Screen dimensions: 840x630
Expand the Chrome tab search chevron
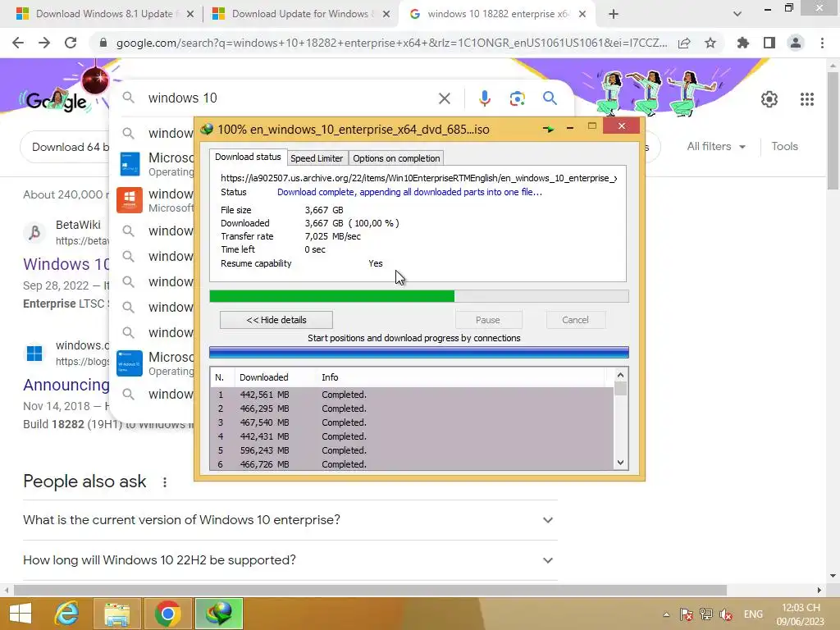click(x=737, y=14)
